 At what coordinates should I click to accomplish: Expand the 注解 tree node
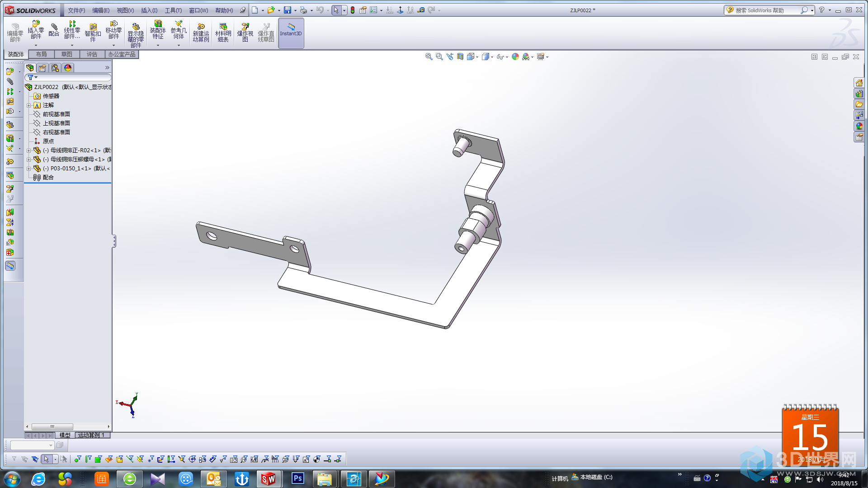pos(29,105)
